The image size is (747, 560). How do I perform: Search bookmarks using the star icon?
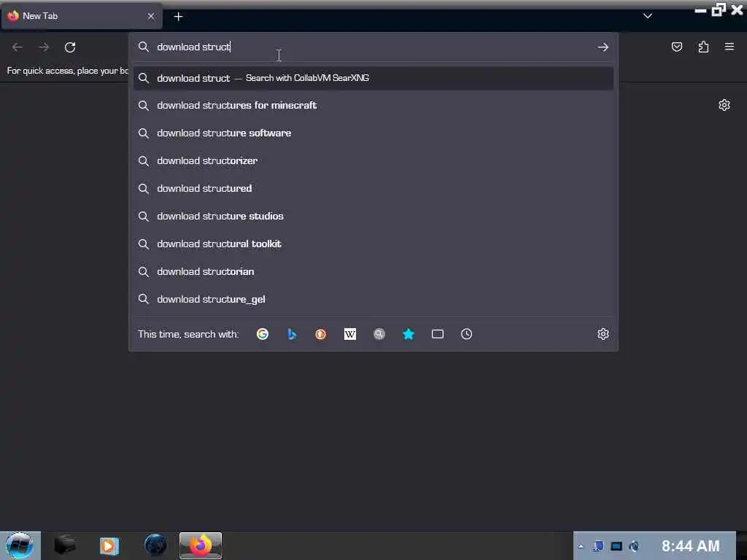[x=409, y=334]
